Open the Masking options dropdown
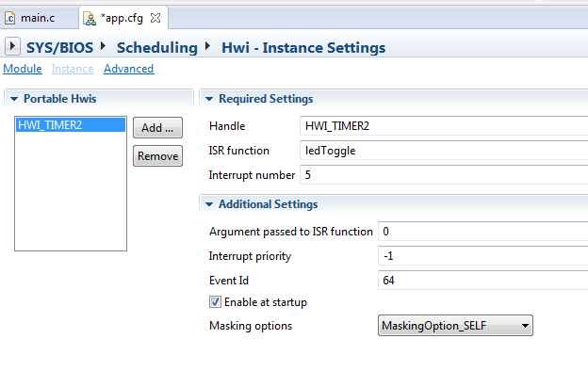The width and height of the screenshot is (588, 371). point(455,325)
